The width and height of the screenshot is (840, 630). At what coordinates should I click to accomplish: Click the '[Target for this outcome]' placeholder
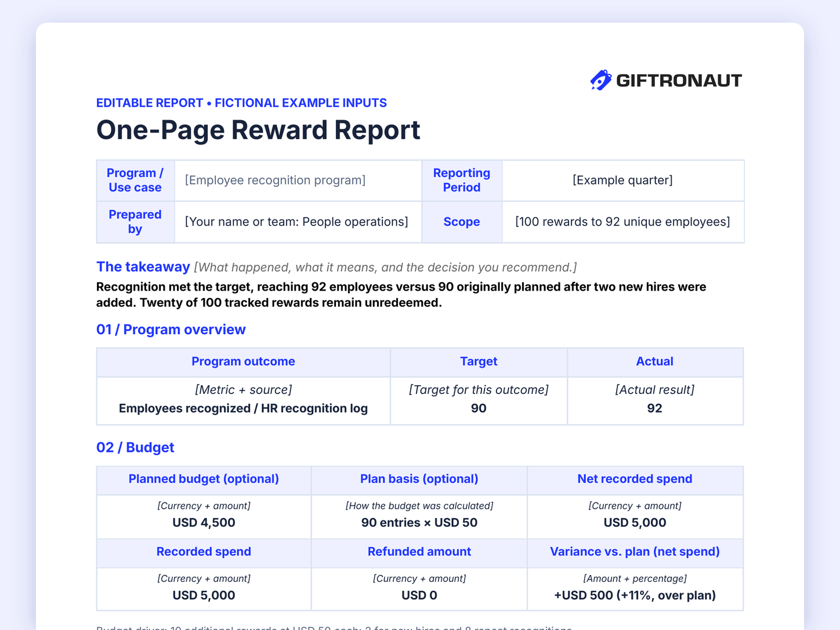tap(479, 390)
